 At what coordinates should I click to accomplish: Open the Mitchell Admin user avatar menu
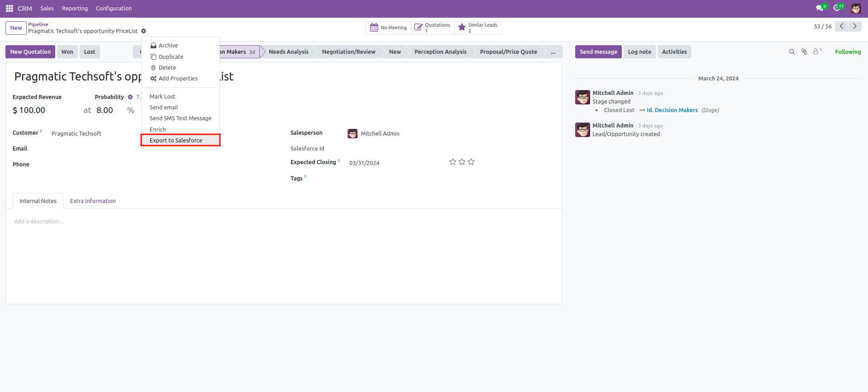(x=856, y=8)
